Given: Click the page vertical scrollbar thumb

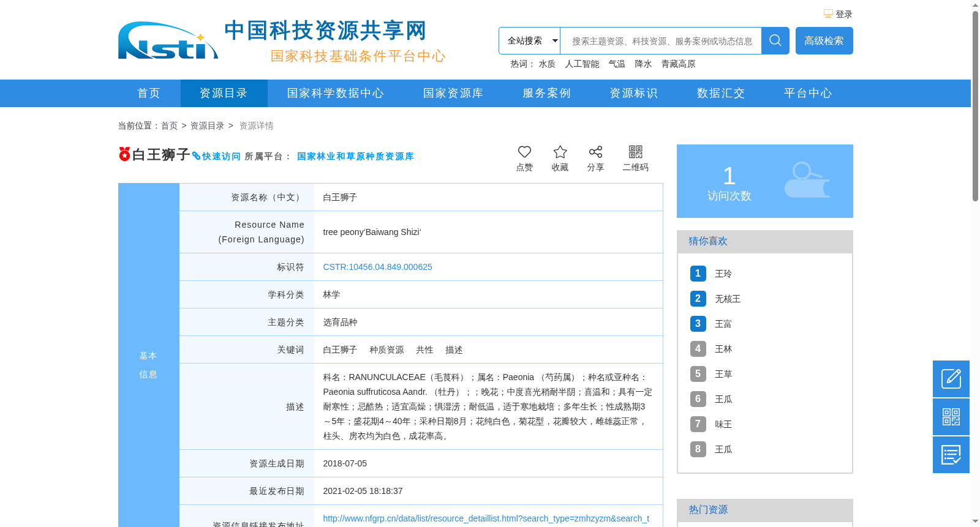Looking at the screenshot, I should (975, 106).
